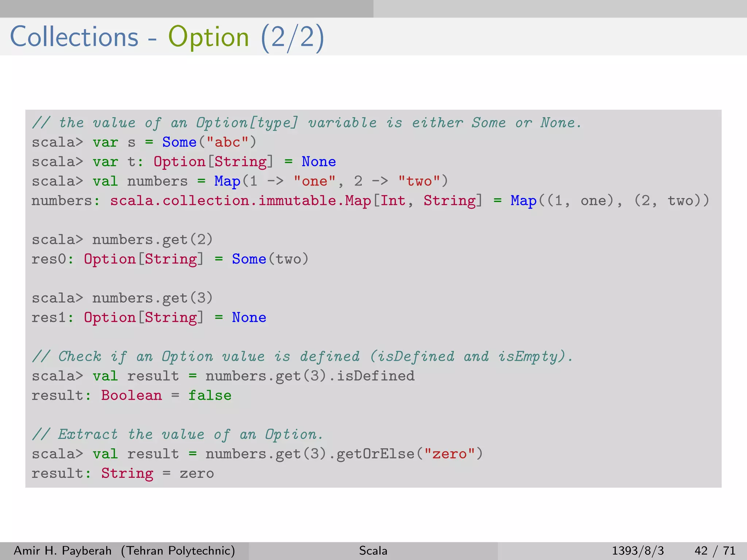Click the slide title 'Collections - Option (2/2)'
This screenshot has height=560, width=747.
click(167, 37)
